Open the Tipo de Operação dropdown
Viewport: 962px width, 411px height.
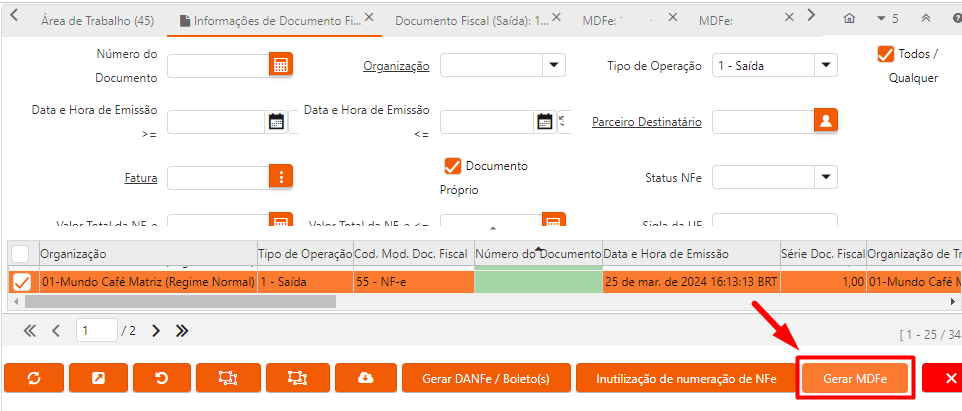[x=825, y=65]
